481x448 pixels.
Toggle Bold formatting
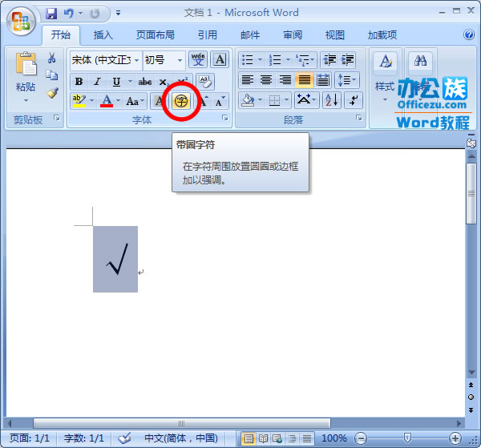click(x=79, y=82)
